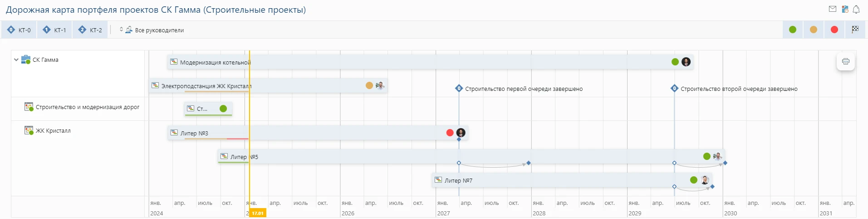Filter by orange status indicator in toolbar

coord(814,30)
